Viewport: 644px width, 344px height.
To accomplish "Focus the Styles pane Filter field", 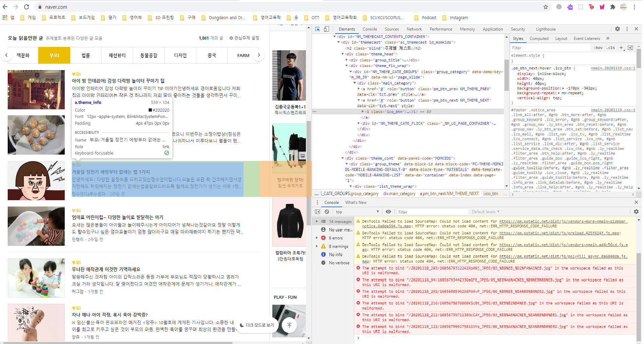I will point(550,48).
